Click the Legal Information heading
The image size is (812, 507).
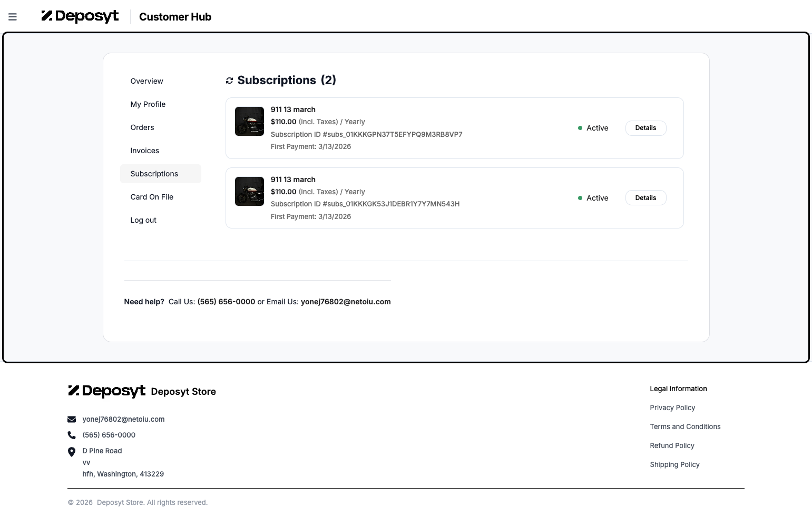pyautogui.click(x=678, y=389)
